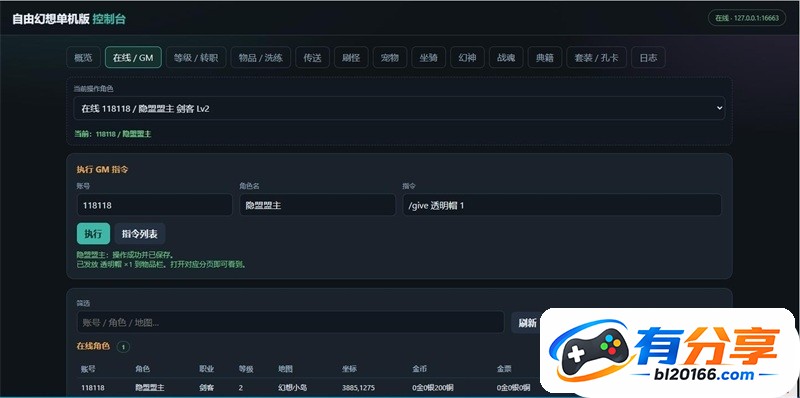Image resolution: width=800 pixels, height=398 pixels.
Task: Click the 筛选 search field
Action: (x=290, y=322)
